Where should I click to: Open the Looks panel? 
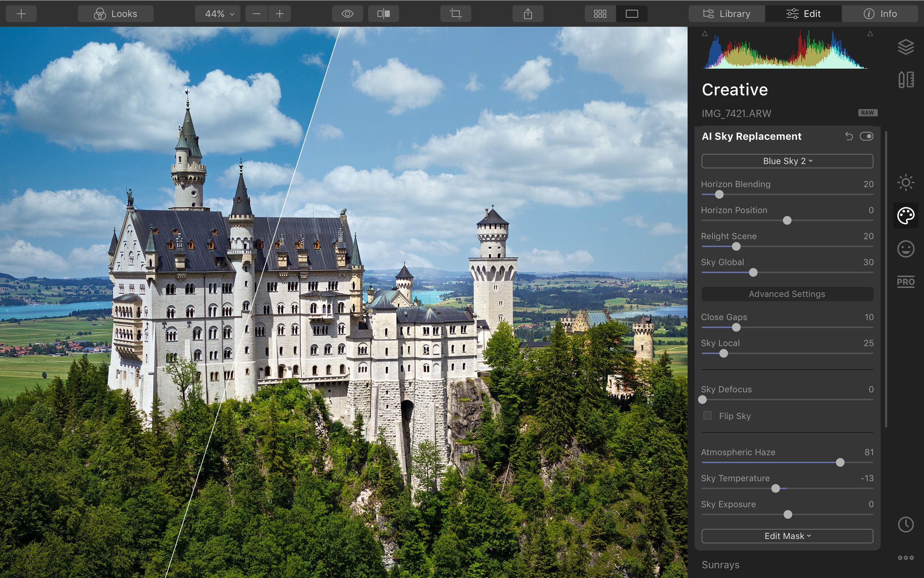(x=116, y=14)
